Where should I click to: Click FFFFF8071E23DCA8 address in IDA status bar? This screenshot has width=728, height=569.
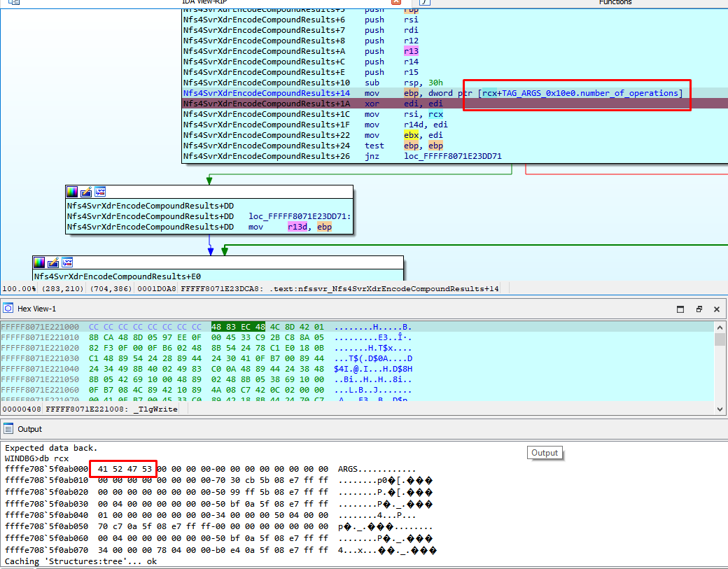[x=221, y=288]
